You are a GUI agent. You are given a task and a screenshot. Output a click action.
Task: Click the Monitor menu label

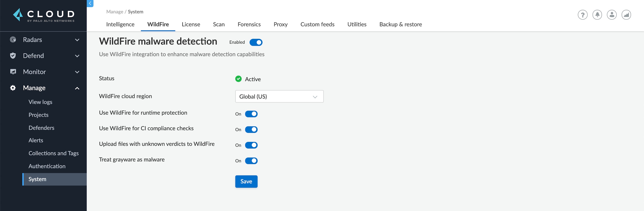click(34, 72)
